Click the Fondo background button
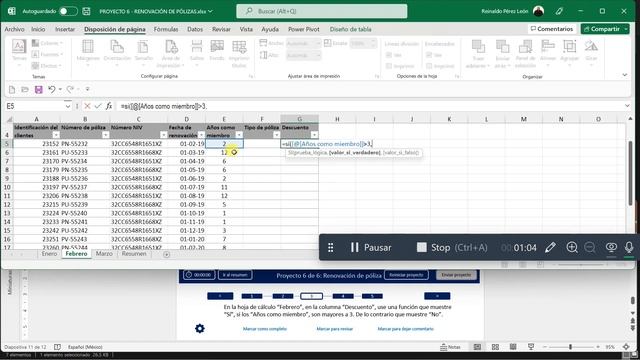The width and height of the screenshot is (640, 360). point(217,51)
